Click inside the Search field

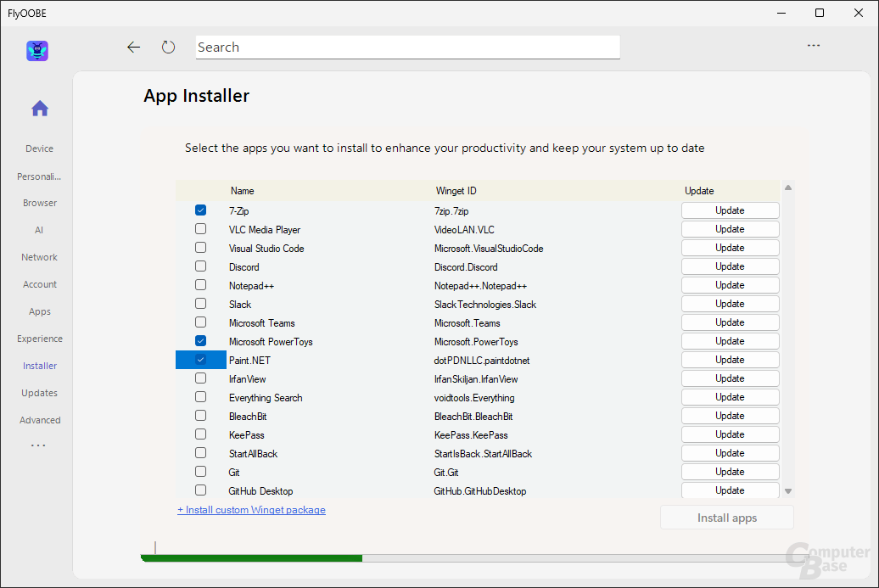[407, 47]
